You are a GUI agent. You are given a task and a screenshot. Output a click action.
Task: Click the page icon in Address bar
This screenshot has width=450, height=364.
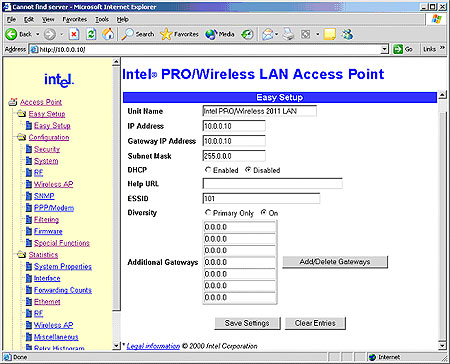(x=34, y=49)
